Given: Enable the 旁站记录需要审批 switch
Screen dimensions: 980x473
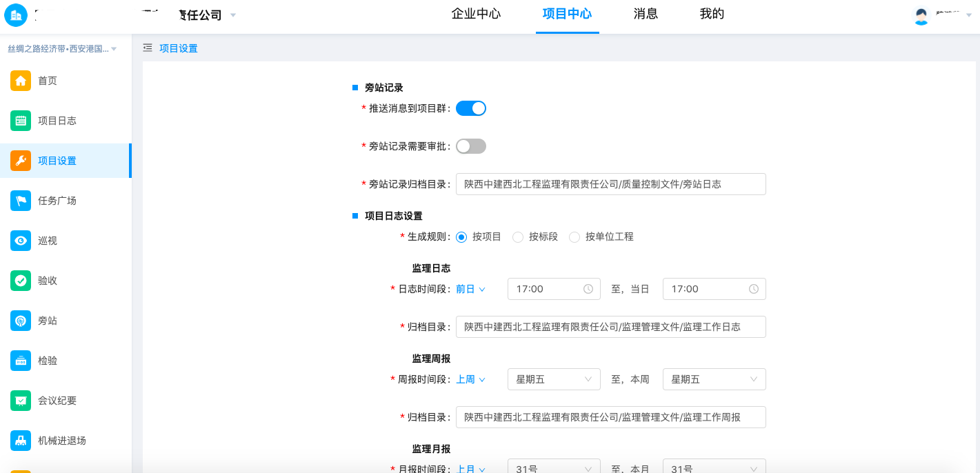Looking at the screenshot, I should 471,146.
